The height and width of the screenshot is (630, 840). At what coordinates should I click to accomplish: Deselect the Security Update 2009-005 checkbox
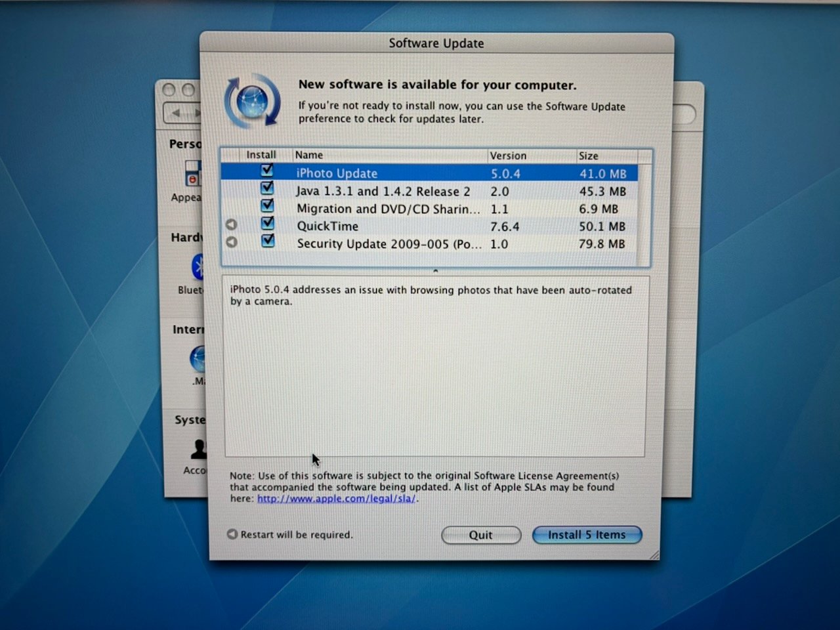pos(268,241)
